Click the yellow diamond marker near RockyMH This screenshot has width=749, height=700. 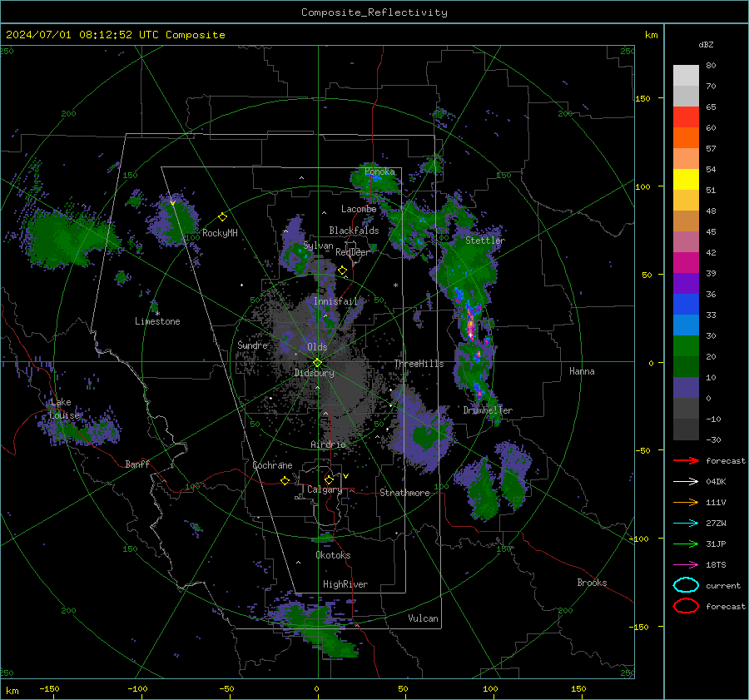pyautogui.click(x=222, y=217)
